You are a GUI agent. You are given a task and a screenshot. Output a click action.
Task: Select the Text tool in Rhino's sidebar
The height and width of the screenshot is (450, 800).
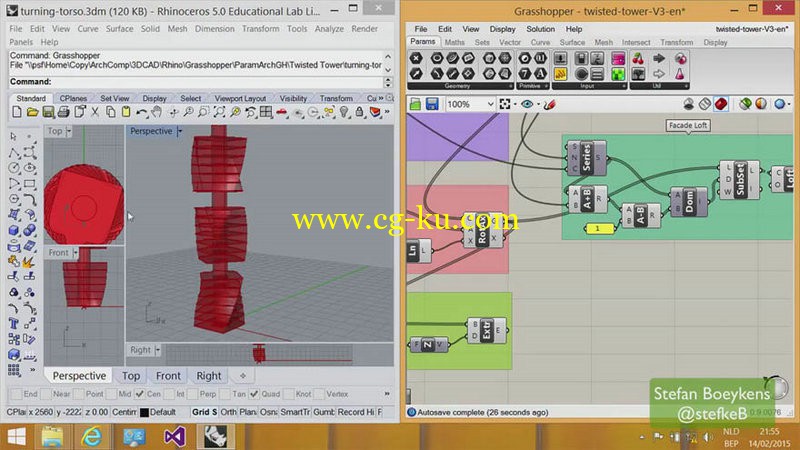pos(14,323)
